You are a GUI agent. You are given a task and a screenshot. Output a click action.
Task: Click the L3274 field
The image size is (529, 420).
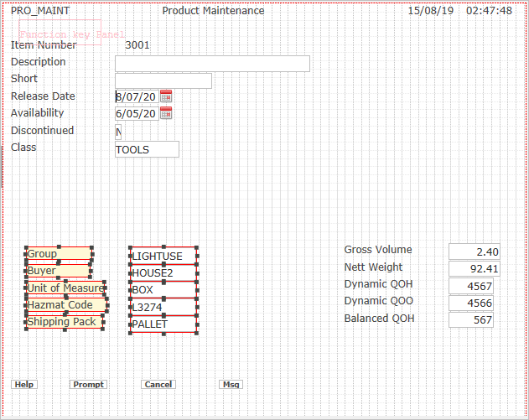(163, 307)
